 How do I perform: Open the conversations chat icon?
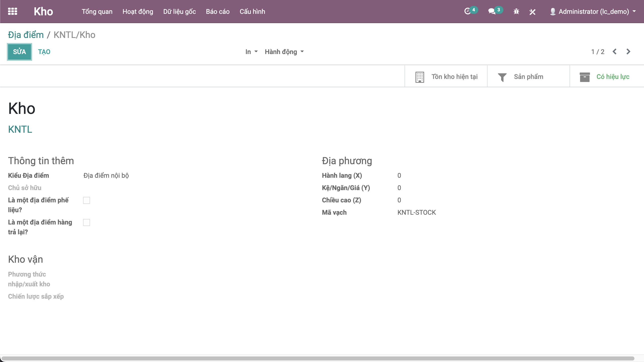click(492, 11)
